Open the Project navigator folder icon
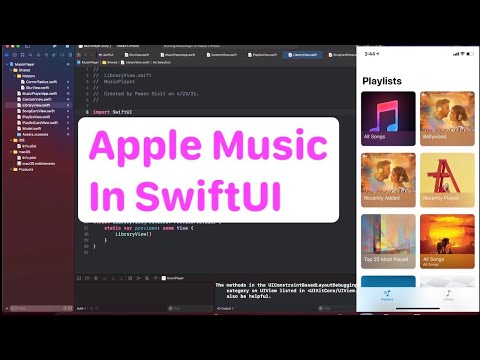This screenshot has height=360, width=480. tap(7, 55)
